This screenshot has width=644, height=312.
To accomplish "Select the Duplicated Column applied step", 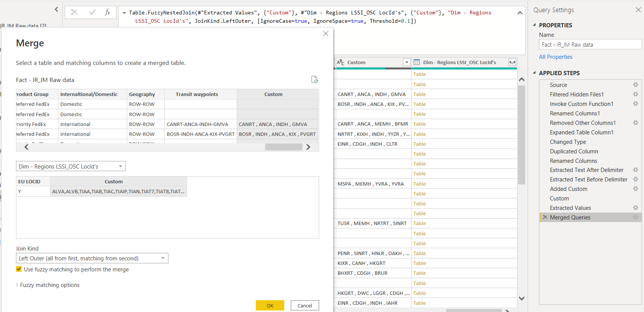I will point(574,151).
